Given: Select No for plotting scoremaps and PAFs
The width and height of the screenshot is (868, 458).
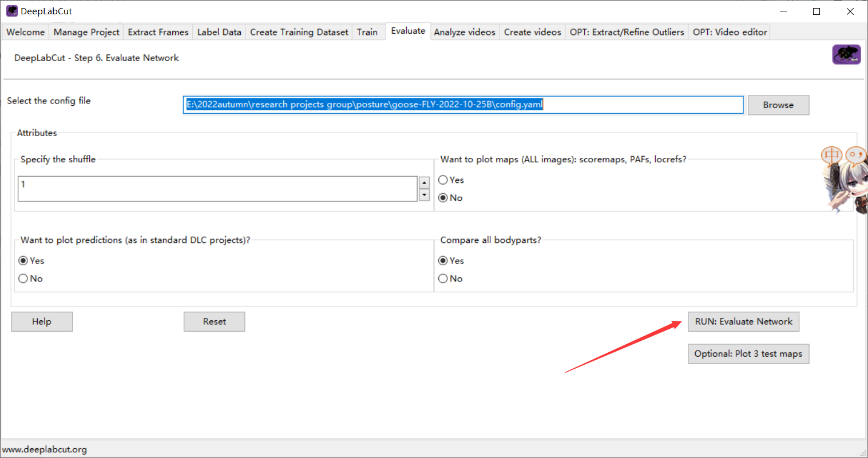Looking at the screenshot, I should [443, 198].
